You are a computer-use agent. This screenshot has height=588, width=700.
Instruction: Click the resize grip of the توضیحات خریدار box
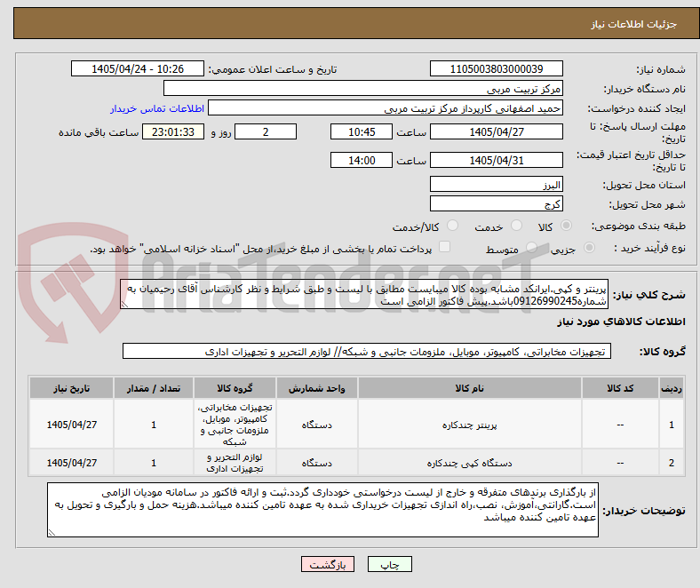[52, 533]
